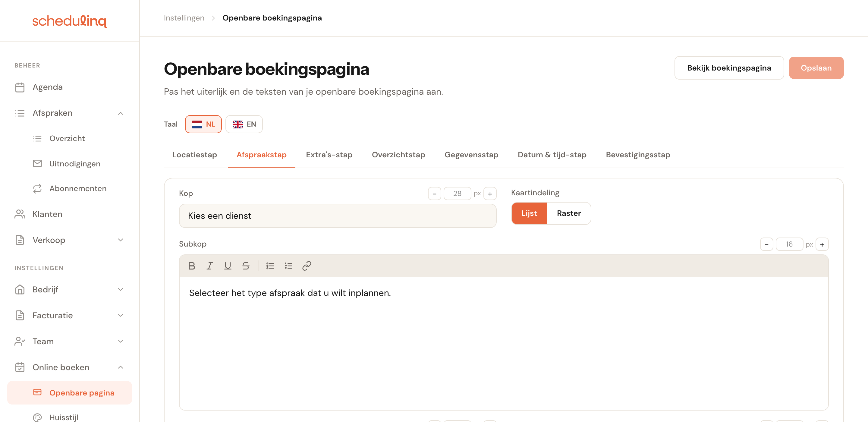
Task: Insert a numbered list in Subkop
Action: click(x=288, y=266)
